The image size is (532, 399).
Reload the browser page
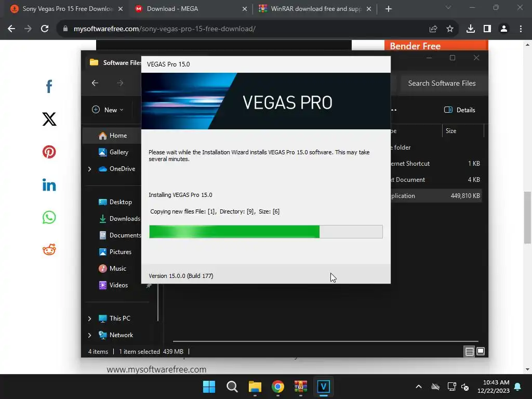(45, 29)
